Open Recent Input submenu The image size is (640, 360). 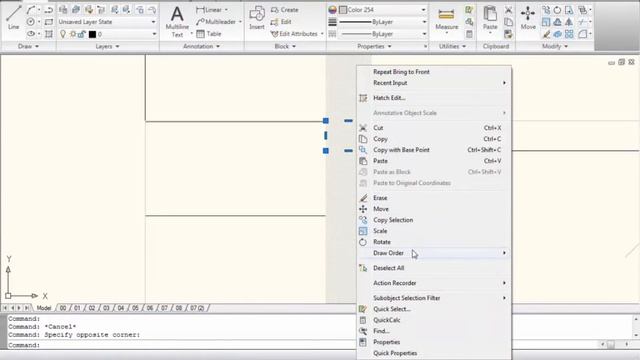tap(434, 83)
